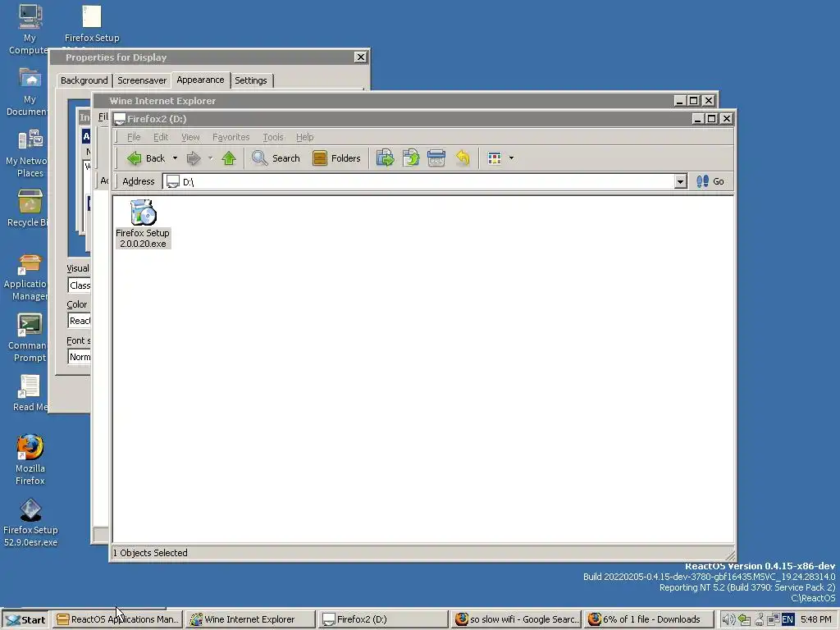The width and height of the screenshot is (840, 630).
Task: Click the Go button icon
Action: click(x=702, y=181)
